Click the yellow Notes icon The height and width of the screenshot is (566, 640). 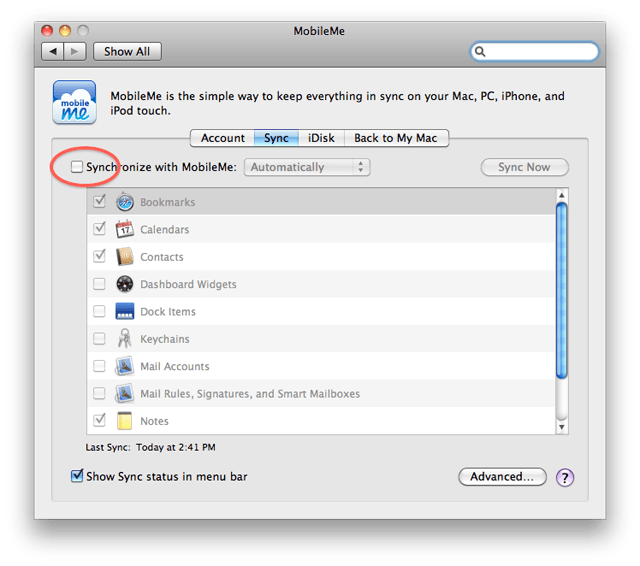tap(124, 421)
